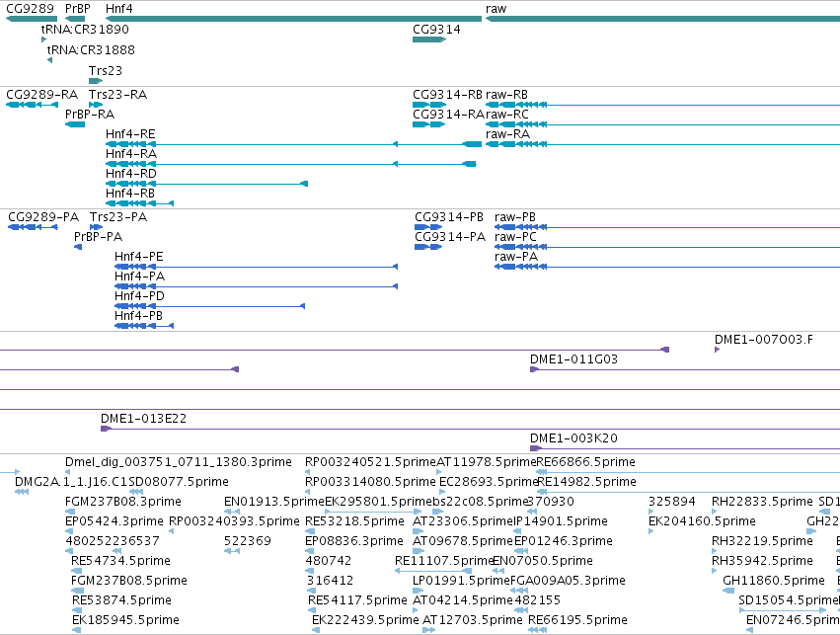The width and height of the screenshot is (840, 635).
Task: Select tRNA:CR31888 feature label
Action: (x=91, y=49)
